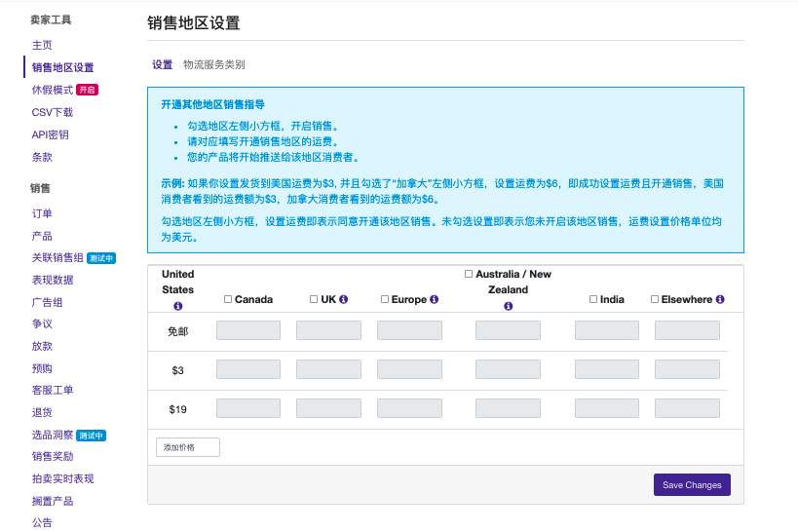Image resolution: width=798 pixels, height=532 pixels.
Task: Open 产品 in the sidebar
Action: click(x=42, y=236)
